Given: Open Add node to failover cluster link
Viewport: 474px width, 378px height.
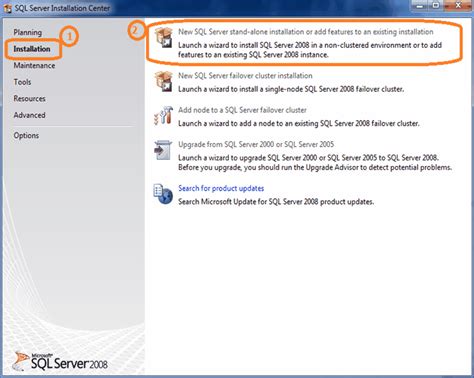Looking at the screenshot, I should click(x=242, y=110).
